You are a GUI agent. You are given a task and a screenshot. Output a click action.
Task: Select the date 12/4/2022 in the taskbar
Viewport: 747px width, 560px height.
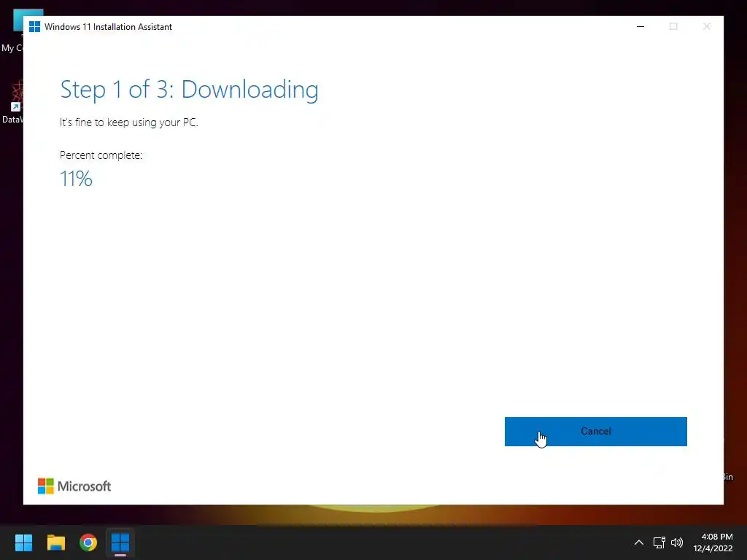point(713,548)
